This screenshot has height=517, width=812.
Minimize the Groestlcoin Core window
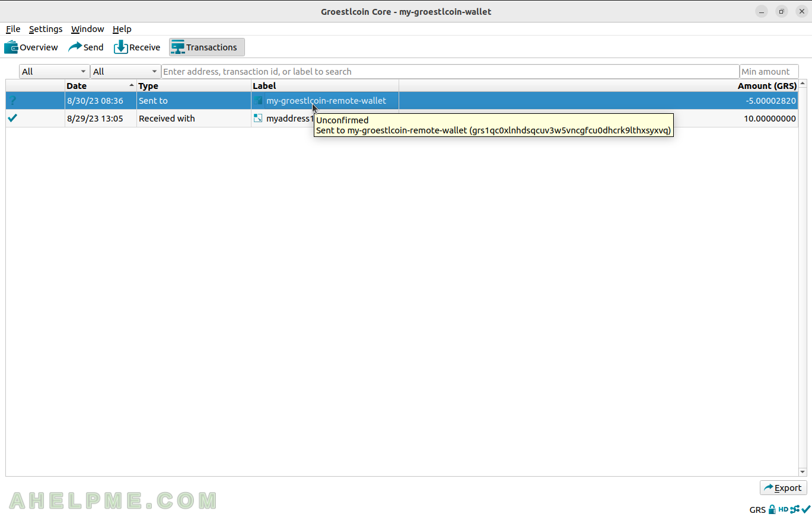point(762,11)
